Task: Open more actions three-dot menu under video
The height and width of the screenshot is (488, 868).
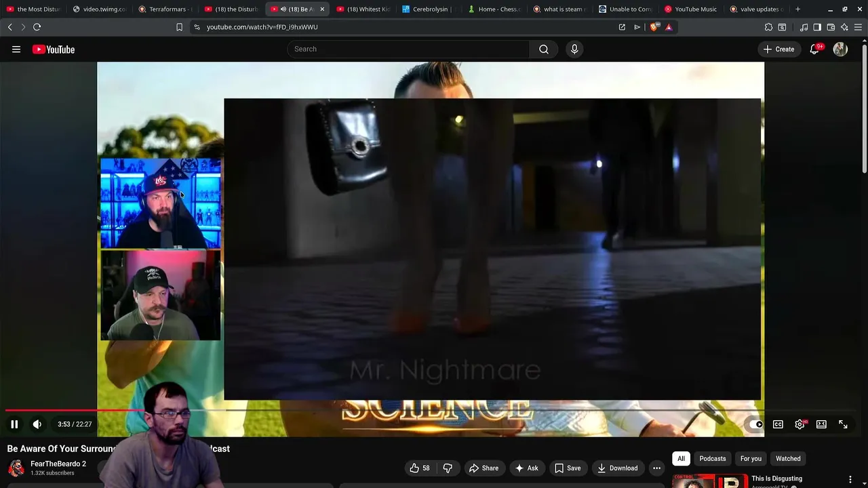Action: pyautogui.click(x=656, y=468)
